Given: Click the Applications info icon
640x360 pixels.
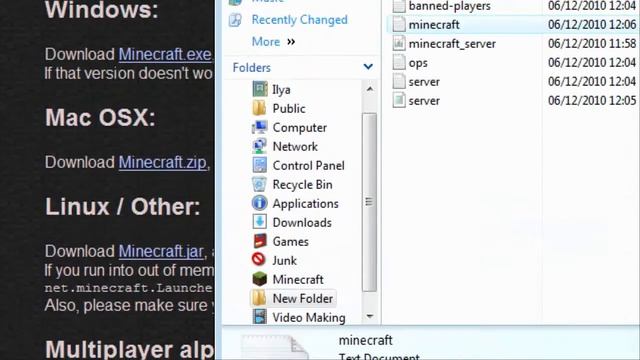Looking at the screenshot, I should 260,203.
